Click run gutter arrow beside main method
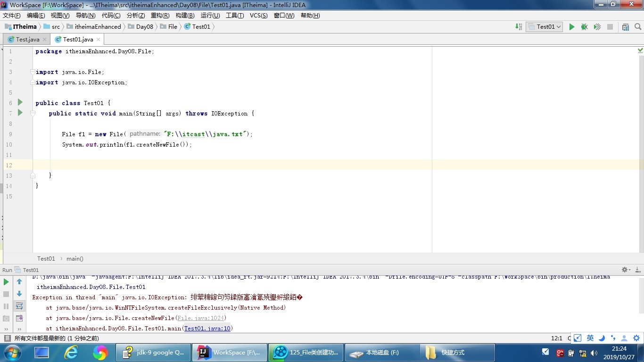The height and width of the screenshot is (362, 644). [20, 113]
